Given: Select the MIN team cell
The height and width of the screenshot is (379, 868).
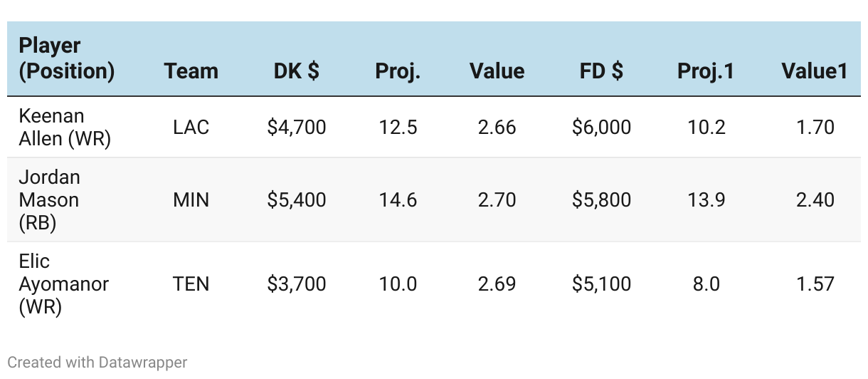Looking at the screenshot, I should click(x=191, y=200).
